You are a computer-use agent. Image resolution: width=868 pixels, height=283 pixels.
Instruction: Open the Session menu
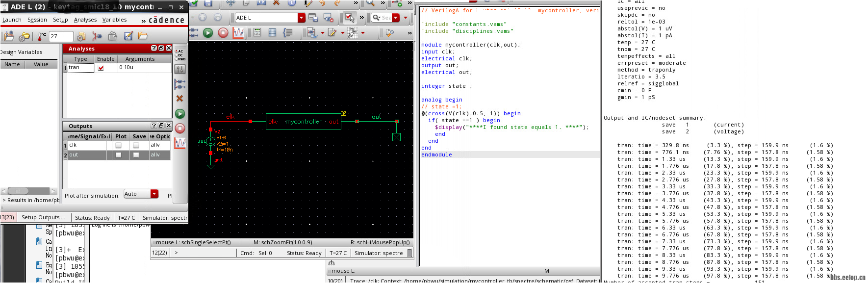pos(37,20)
